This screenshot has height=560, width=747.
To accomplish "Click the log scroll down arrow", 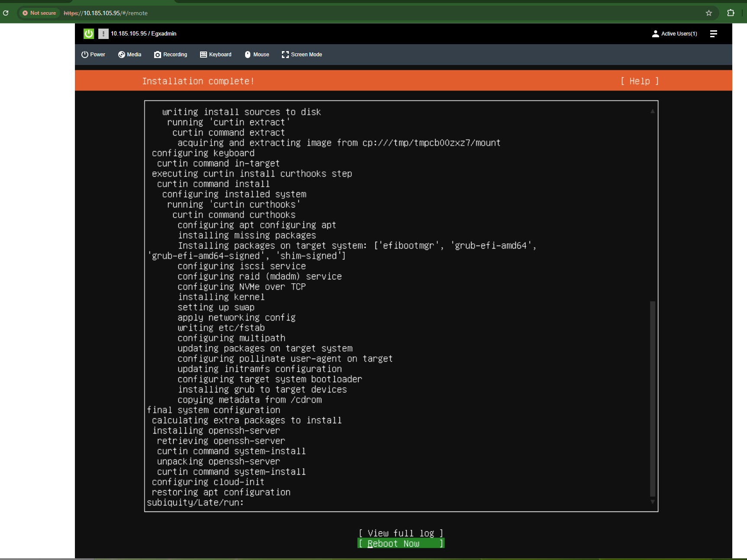I will 653,502.
